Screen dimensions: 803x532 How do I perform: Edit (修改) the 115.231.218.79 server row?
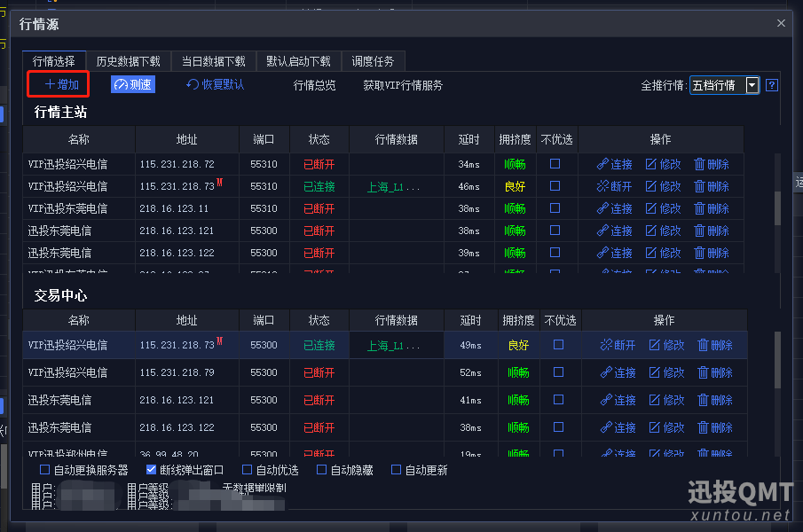tap(666, 372)
